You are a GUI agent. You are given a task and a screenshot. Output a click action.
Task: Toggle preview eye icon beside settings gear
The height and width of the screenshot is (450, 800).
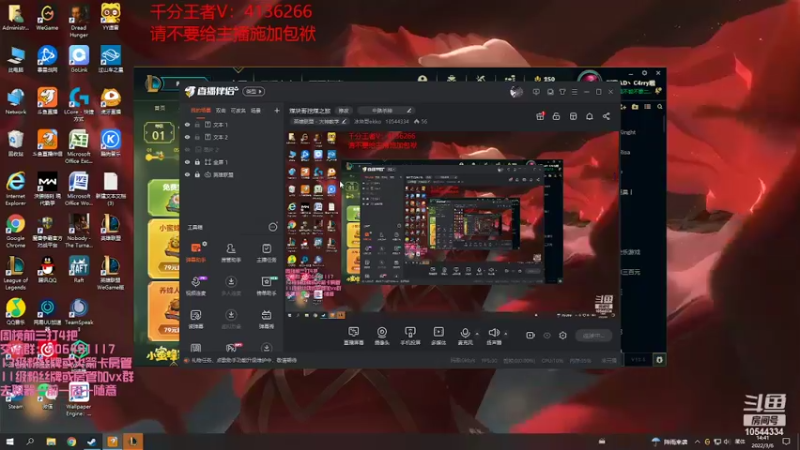[x=547, y=335]
